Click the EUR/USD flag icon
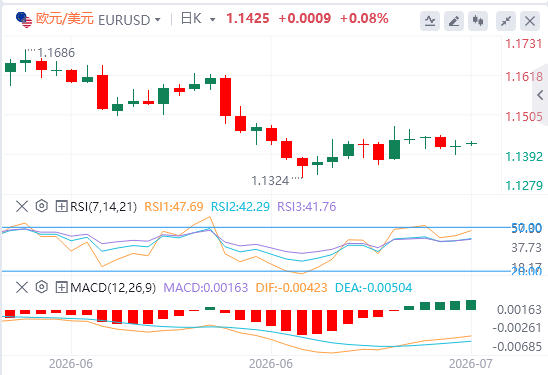This screenshot has width=548, height=375. pos(24,20)
